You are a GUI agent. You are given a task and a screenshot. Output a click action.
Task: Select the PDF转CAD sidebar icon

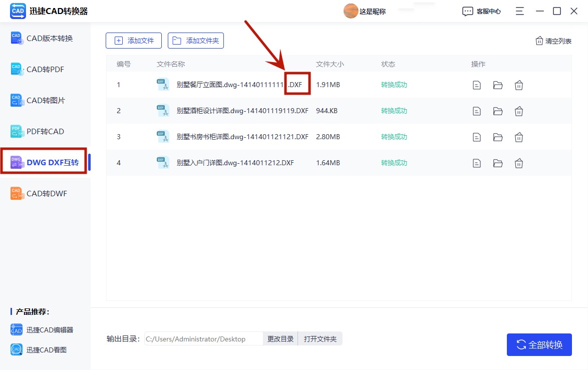pos(17,131)
